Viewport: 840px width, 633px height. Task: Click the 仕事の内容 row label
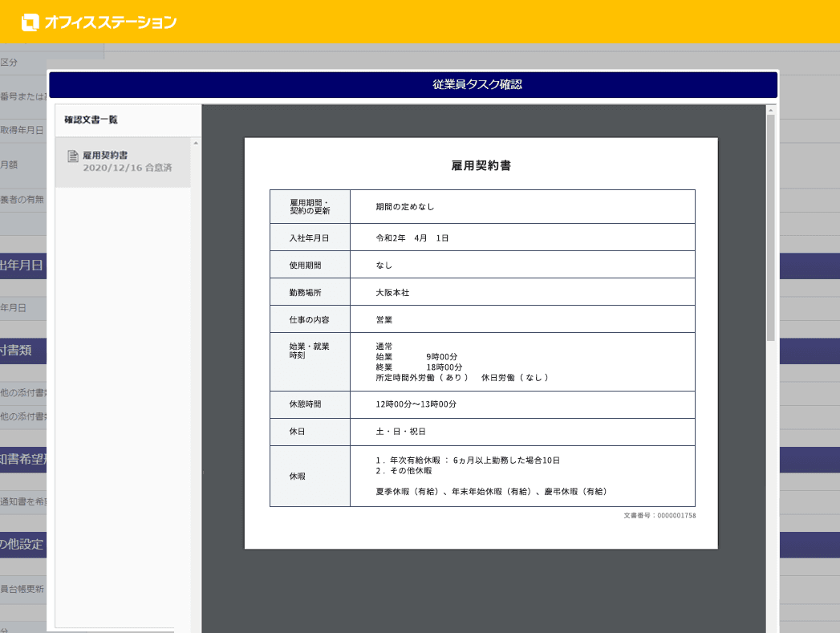click(310, 319)
